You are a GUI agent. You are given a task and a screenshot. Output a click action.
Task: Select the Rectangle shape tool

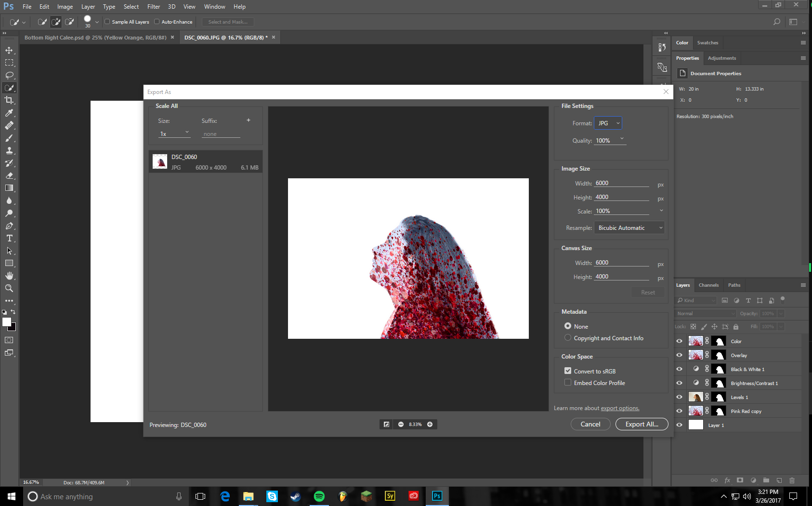pos(9,263)
